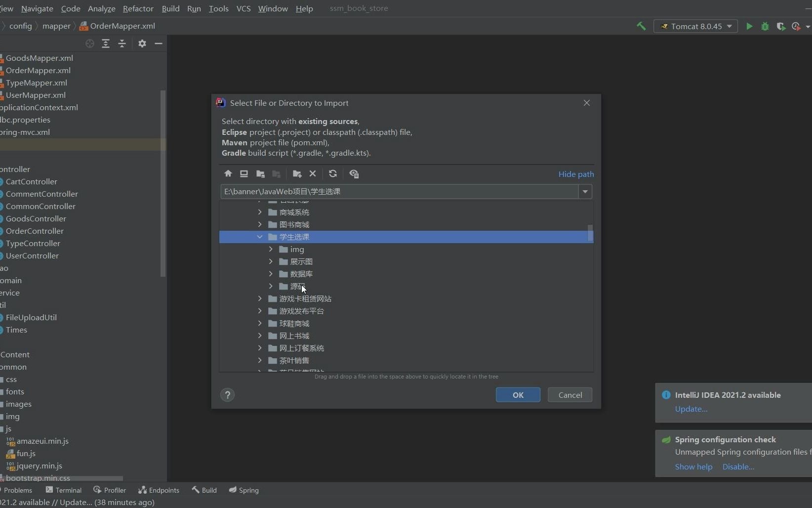812x508 pixels.
Task: Expand the 展示图 folder
Action: point(271,261)
